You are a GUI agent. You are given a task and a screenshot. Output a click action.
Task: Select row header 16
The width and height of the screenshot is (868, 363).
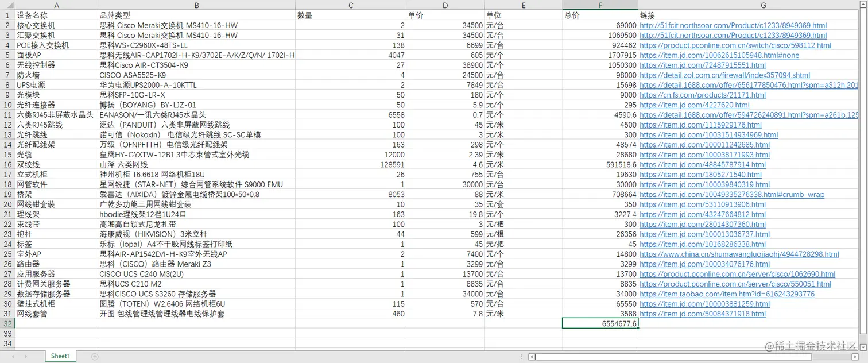click(x=7, y=164)
